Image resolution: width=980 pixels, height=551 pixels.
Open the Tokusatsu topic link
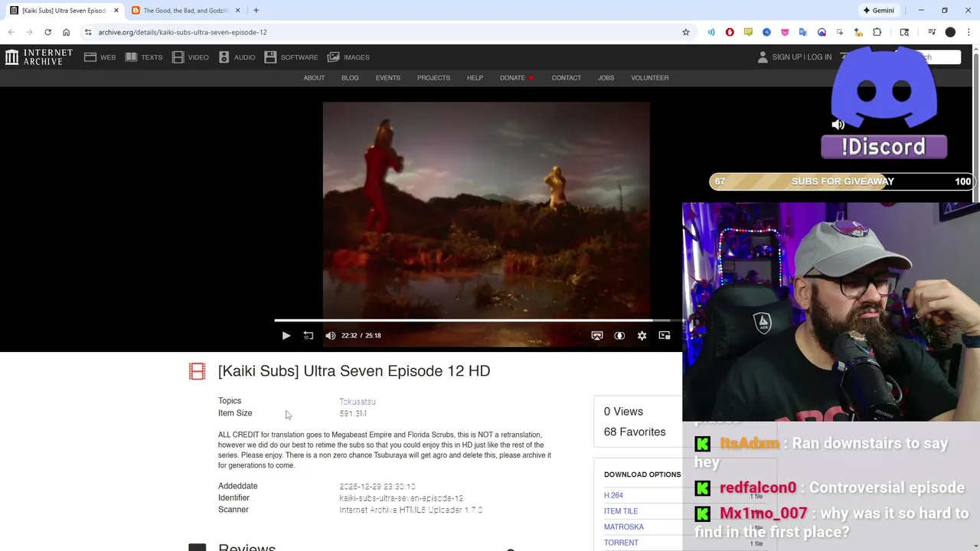(358, 402)
